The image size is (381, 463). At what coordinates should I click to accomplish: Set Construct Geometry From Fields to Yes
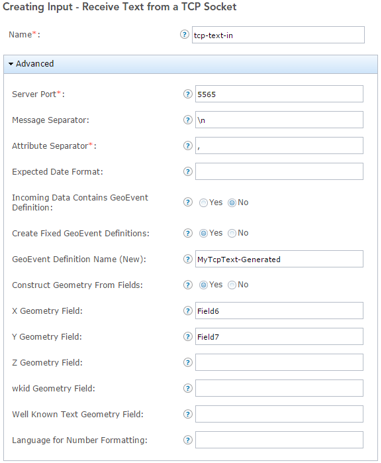(x=203, y=285)
